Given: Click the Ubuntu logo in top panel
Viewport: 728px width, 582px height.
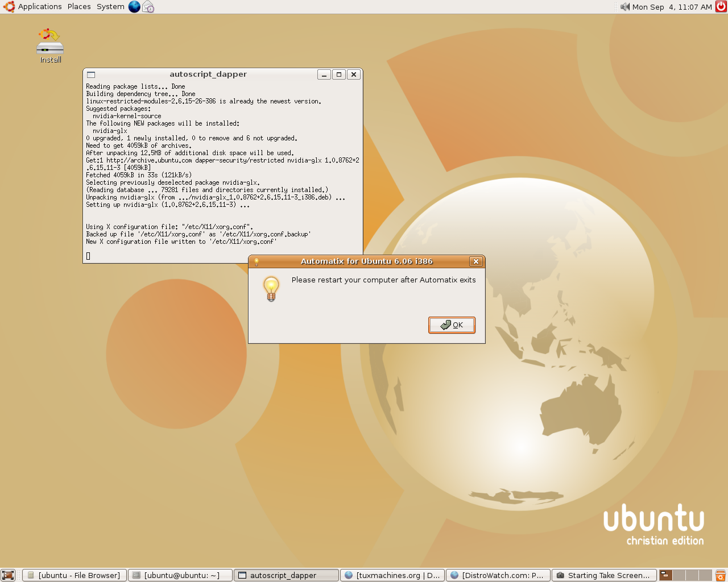Looking at the screenshot, I should pyautogui.click(x=9, y=7).
